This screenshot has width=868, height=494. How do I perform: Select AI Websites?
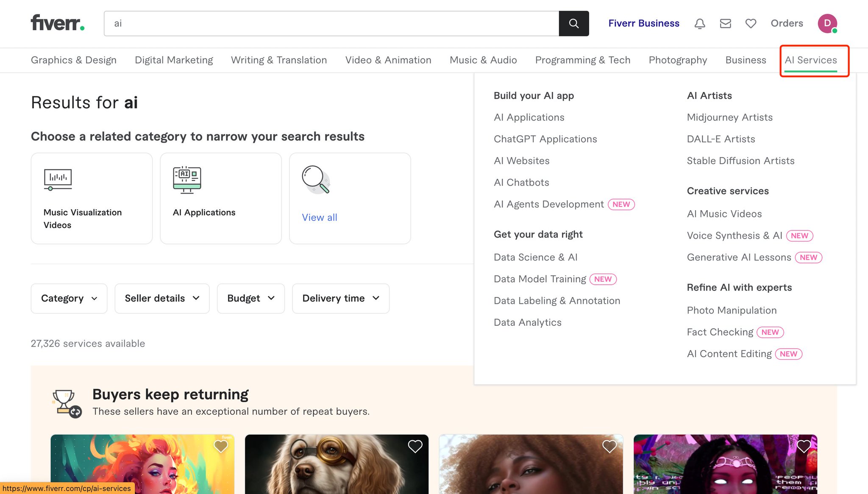click(x=521, y=161)
